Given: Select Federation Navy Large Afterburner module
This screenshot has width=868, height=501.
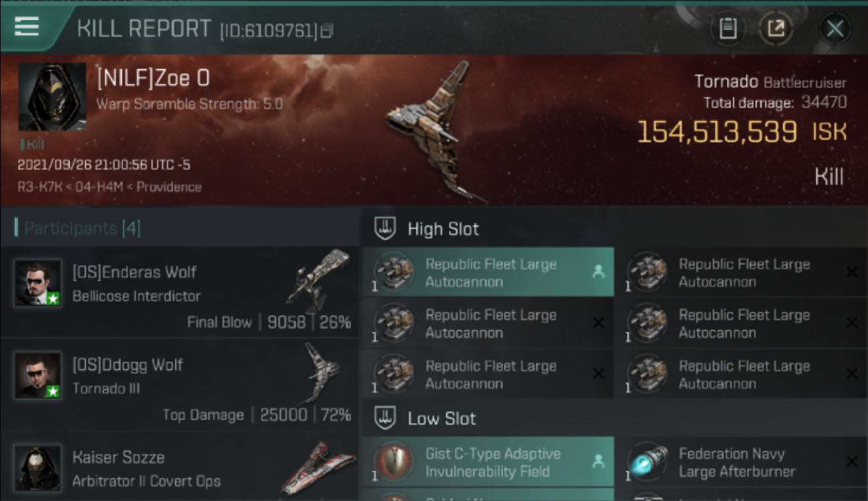Looking at the screenshot, I should click(742, 462).
